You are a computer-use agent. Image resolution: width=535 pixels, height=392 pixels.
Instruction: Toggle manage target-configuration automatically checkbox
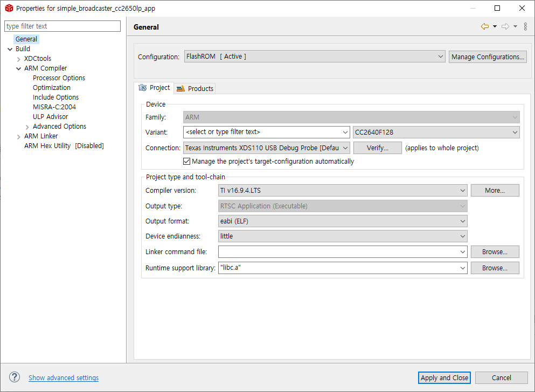pyautogui.click(x=187, y=162)
